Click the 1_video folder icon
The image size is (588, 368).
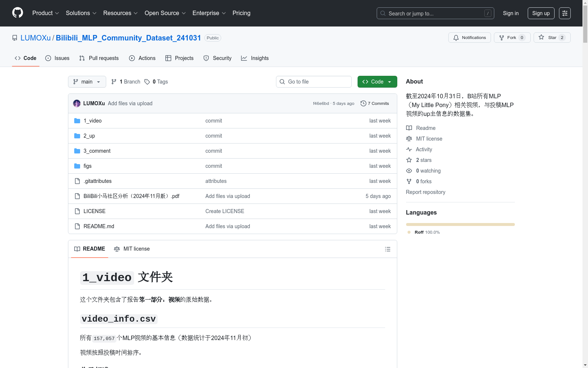pos(77,121)
